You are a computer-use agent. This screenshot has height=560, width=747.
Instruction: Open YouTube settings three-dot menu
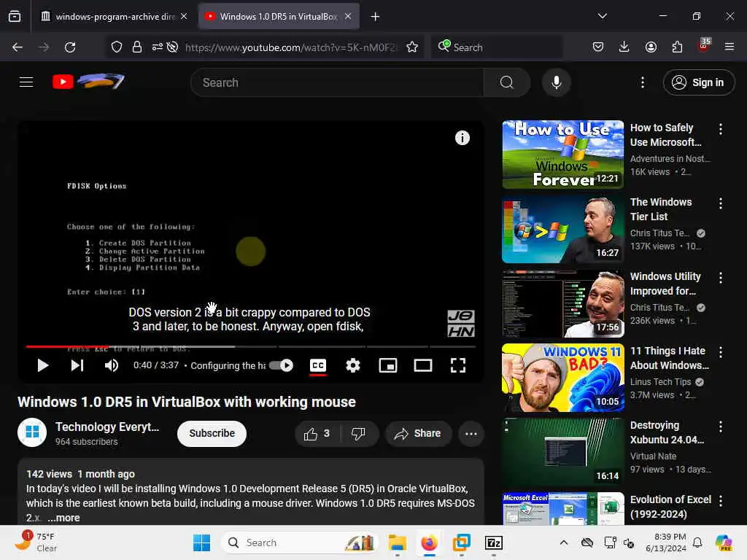pyautogui.click(x=642, y=82)
